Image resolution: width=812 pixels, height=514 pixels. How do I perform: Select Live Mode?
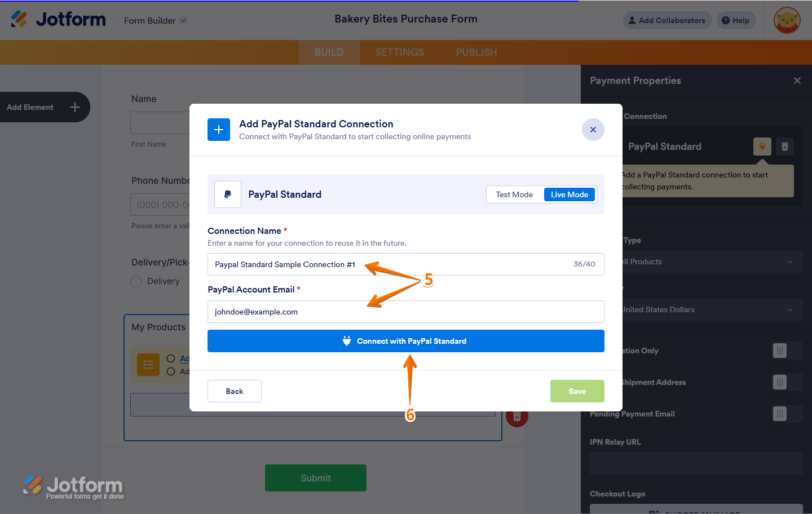569,194
